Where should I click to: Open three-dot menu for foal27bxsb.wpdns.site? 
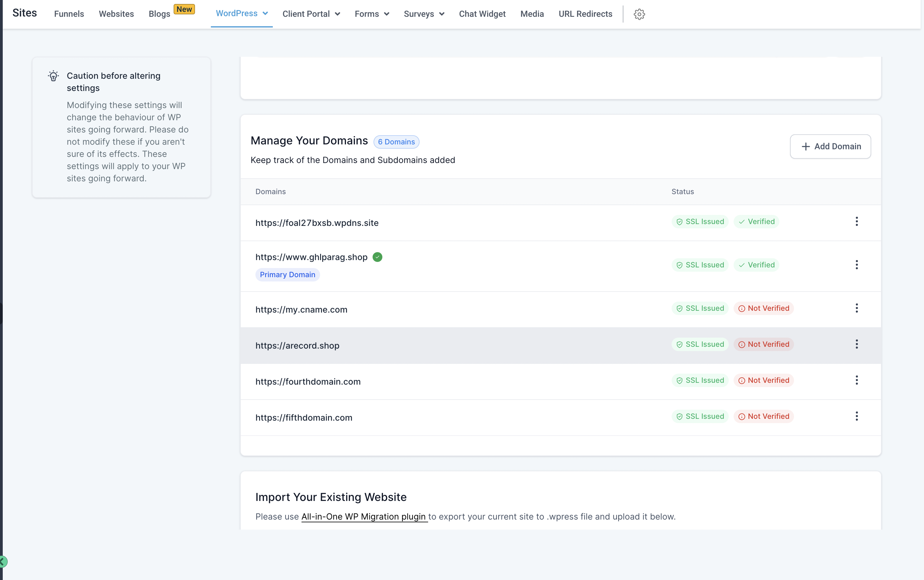click(x=857, y=221)
